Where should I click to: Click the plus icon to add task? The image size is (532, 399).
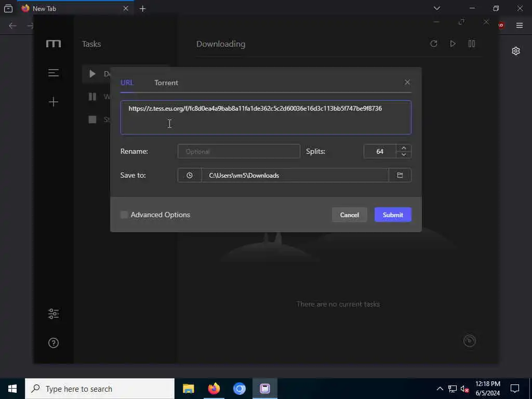54,102
